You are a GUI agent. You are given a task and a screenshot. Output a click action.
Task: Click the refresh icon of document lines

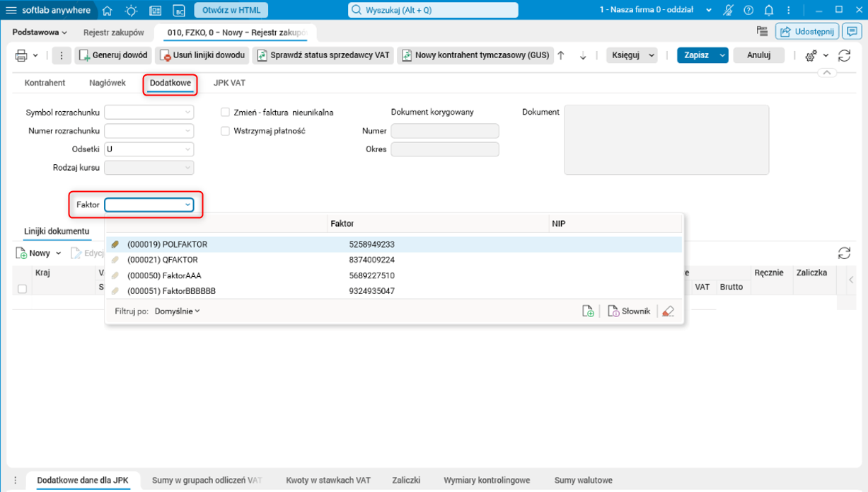(x=844, y=253)
